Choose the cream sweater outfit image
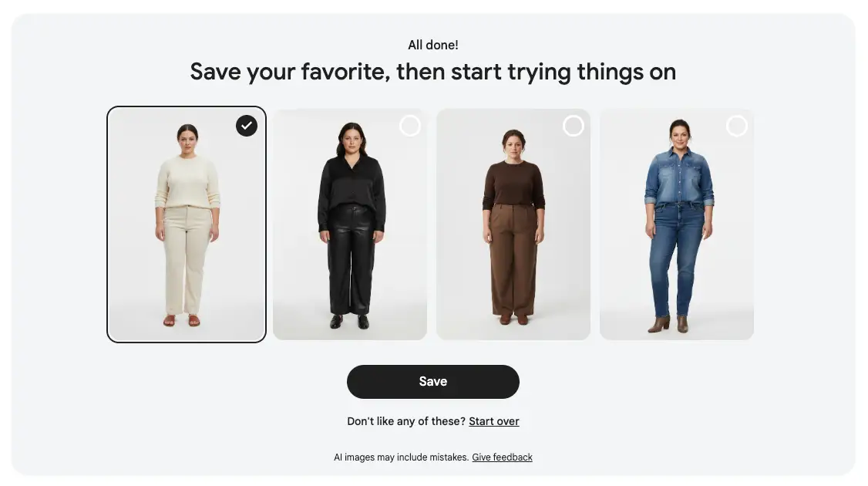This screenshot has width=868, height=486. click(187, 224)
